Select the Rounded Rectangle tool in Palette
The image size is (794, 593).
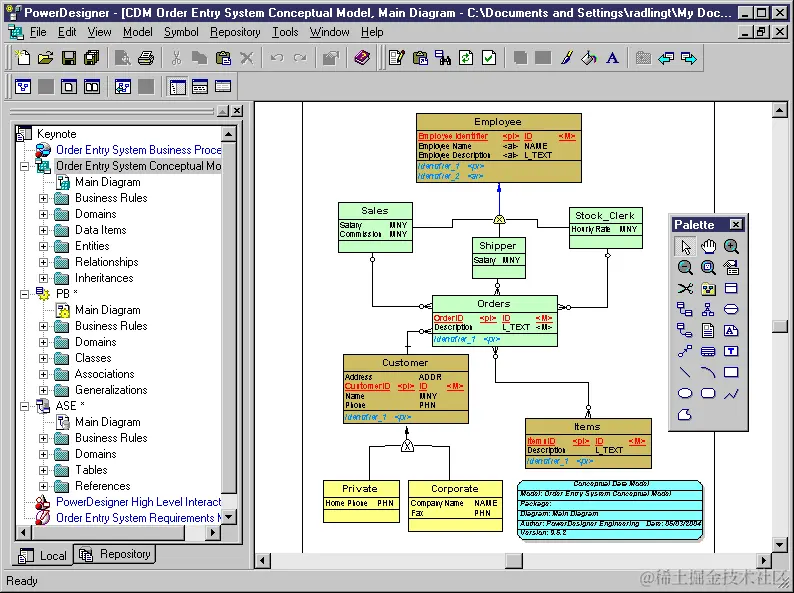708,393
